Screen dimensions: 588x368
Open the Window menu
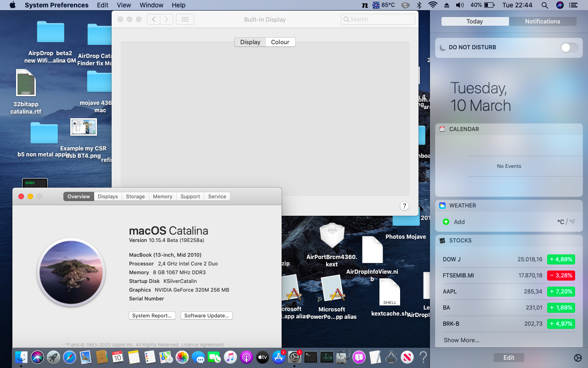(151, 5)
